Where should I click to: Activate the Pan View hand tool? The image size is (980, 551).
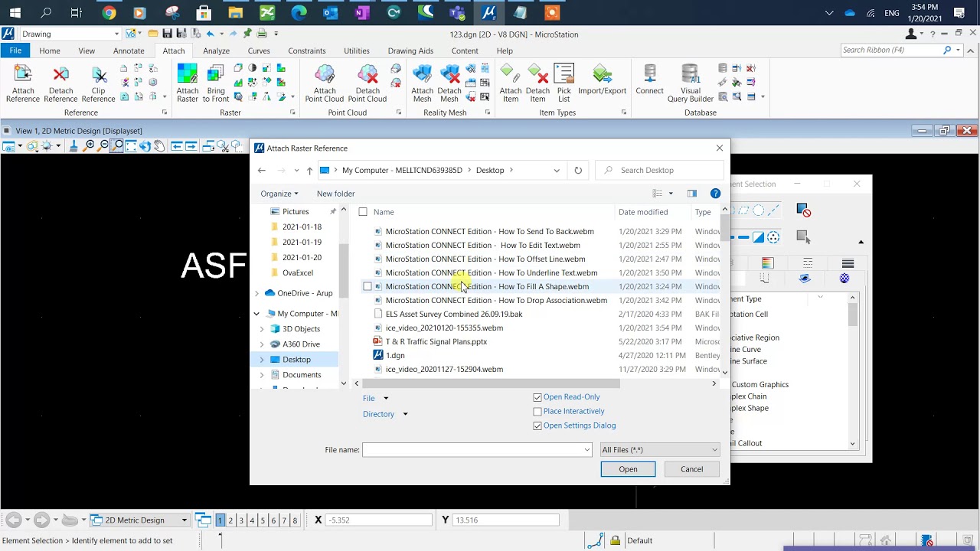tap(159, 145)
